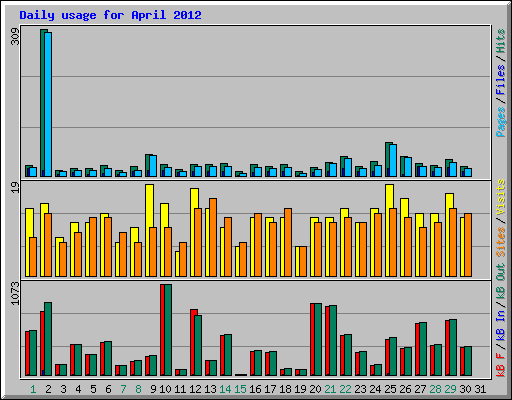The image size is (512, 400).
Task: Click day label 12 on x-axis
Action: [x=195, y=389]
